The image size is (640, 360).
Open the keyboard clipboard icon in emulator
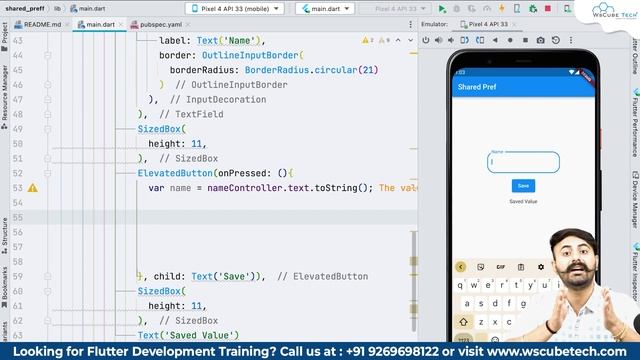521,267
